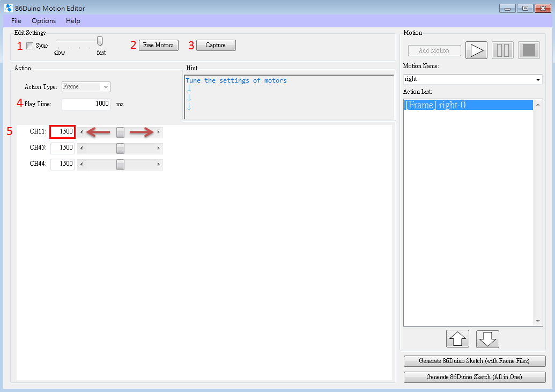Move selected action down with down arrow
Screen dimensions: 555x392
pyautogui.click(x=487, y=339)
